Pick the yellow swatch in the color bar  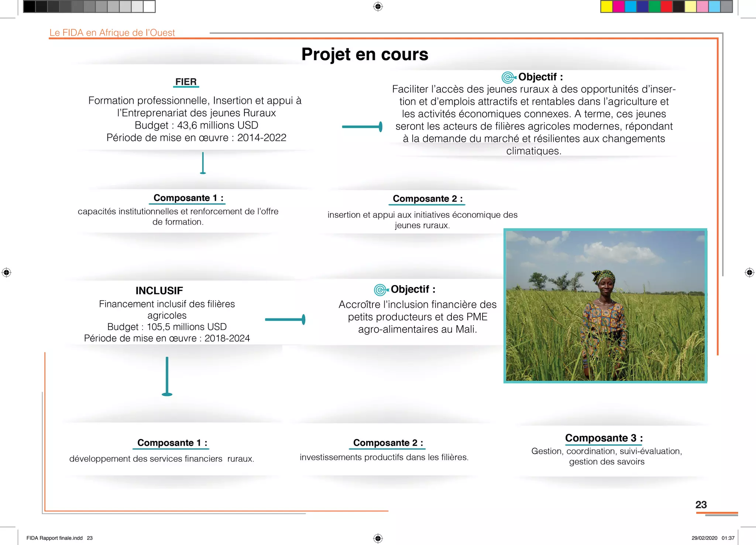tap(606, 7)
